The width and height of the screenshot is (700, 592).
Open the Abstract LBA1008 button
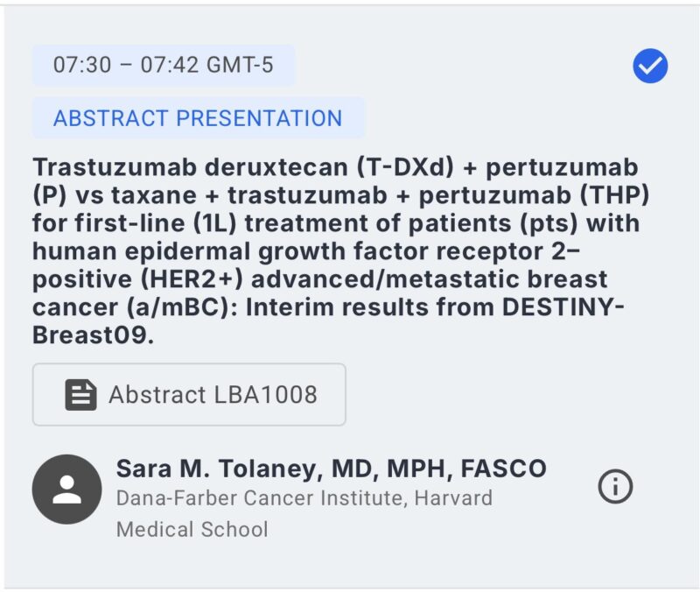coord(189,394)
